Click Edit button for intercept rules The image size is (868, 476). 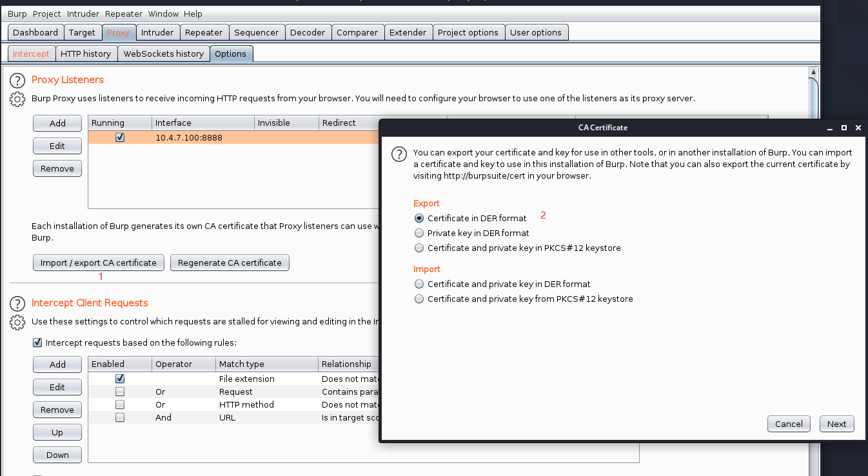click(x=57, y=387)
